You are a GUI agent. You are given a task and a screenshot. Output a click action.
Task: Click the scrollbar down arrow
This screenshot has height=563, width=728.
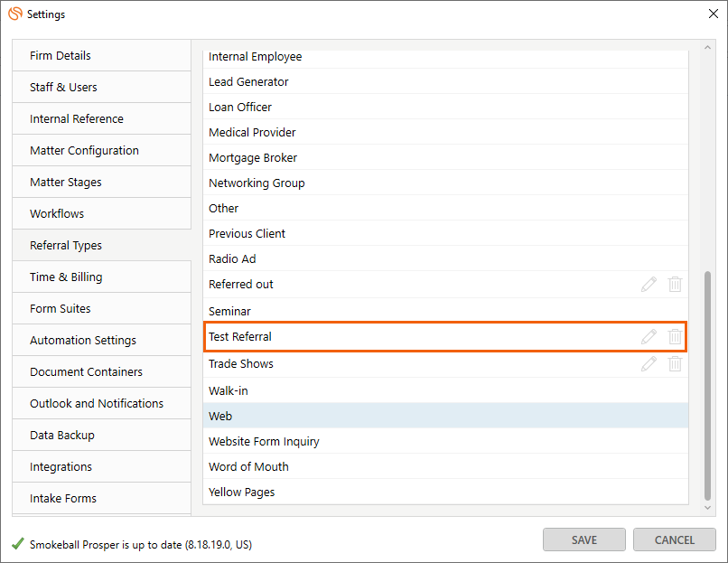click(707, 508)
